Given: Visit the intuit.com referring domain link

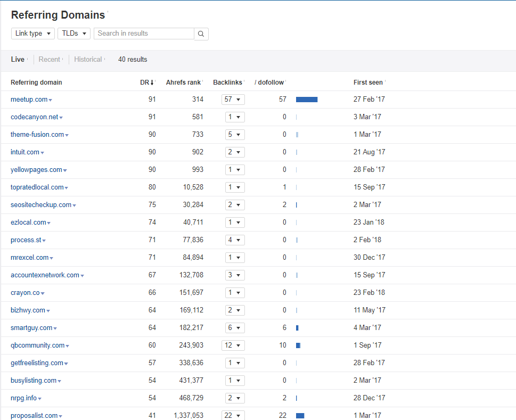Looking at the screenshot, I should click(x=24, y=152).
